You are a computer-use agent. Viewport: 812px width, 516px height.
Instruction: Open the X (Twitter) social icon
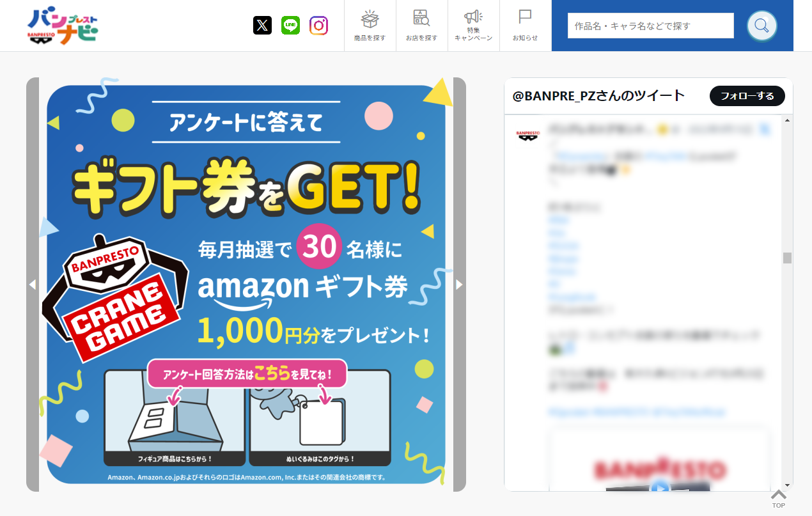pyautogui.click(x=262, y=26)
